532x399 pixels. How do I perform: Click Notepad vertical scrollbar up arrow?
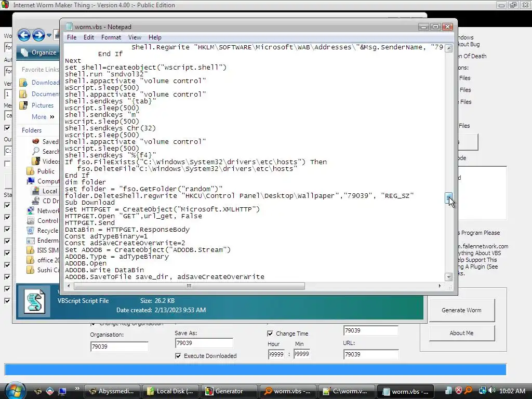click(448, 48)
